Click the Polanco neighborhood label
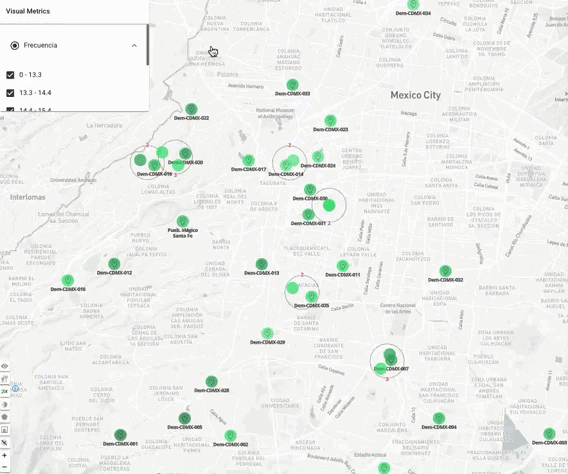The width and height of the screenshot is (568, 474). point(227,74)
